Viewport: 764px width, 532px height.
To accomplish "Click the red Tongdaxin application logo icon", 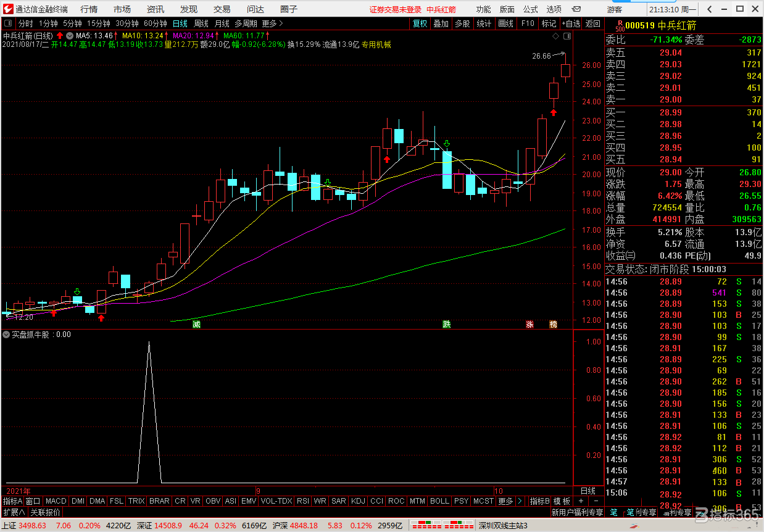I will click(x=8, y=9).
